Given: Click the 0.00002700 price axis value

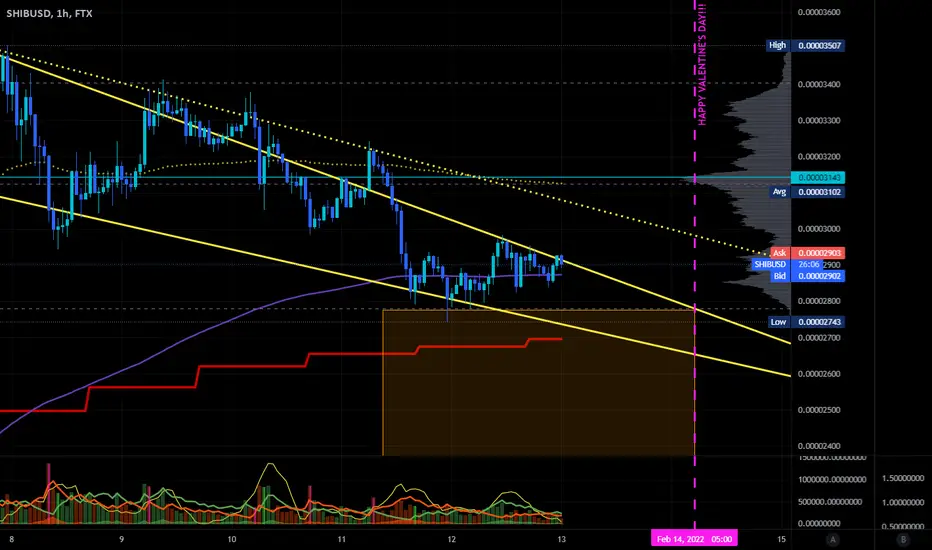Looking at the screenshot, I should (818, 338).
